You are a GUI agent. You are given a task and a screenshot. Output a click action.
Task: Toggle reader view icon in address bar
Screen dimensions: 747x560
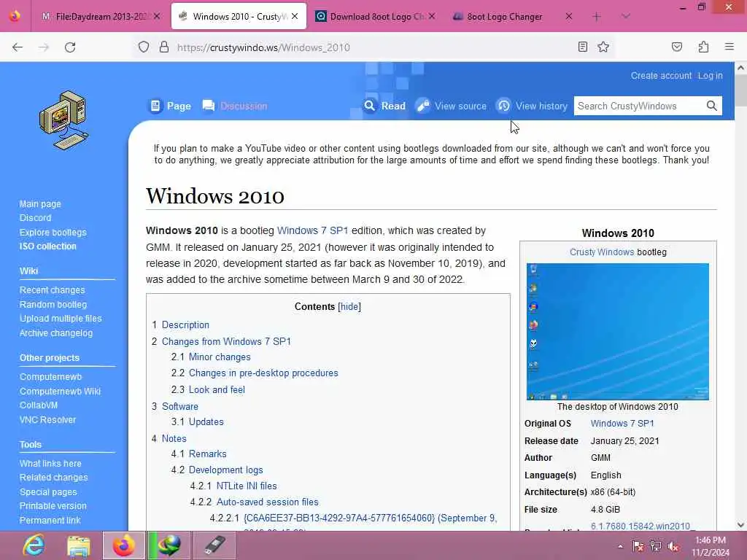tap(582, 47)
